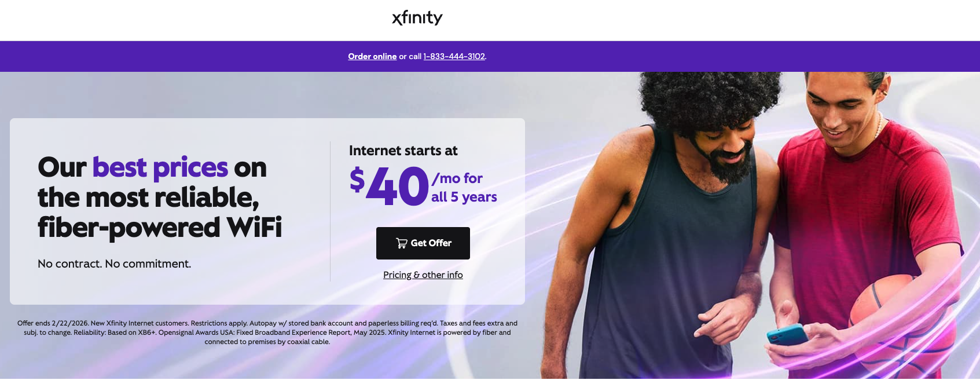Click the "or call" text in purple banner
The width and height of the screenshot is (980, 391).
click(x=410, y=56)
